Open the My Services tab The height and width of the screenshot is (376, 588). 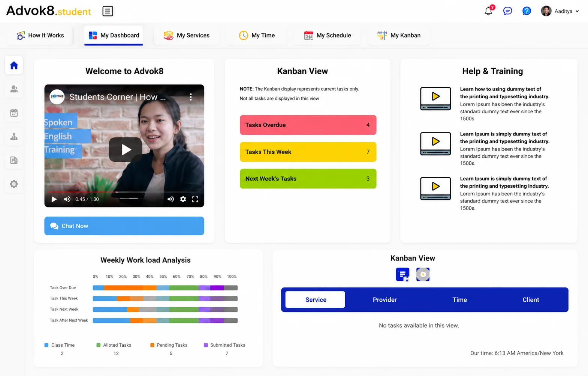(186, 35)
